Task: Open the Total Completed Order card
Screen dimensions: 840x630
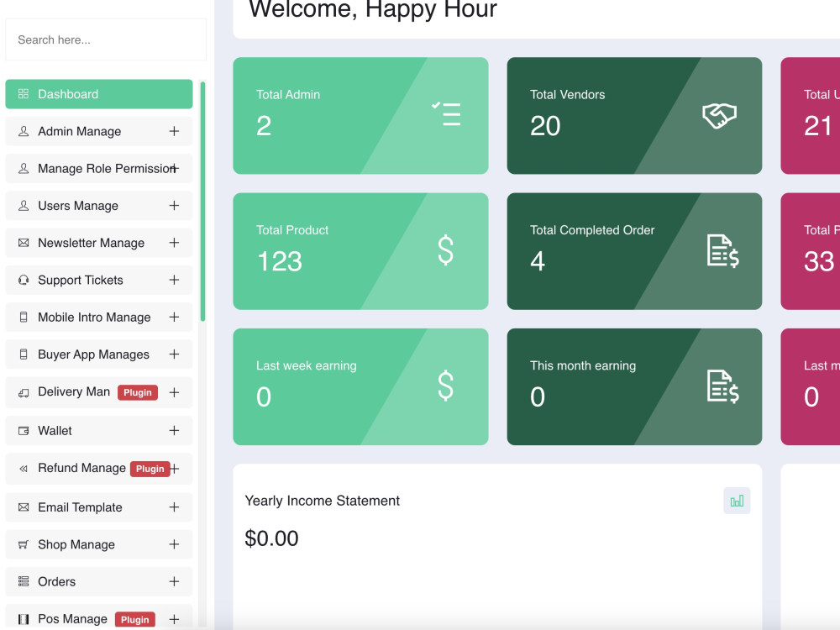Action: [634, 251]
